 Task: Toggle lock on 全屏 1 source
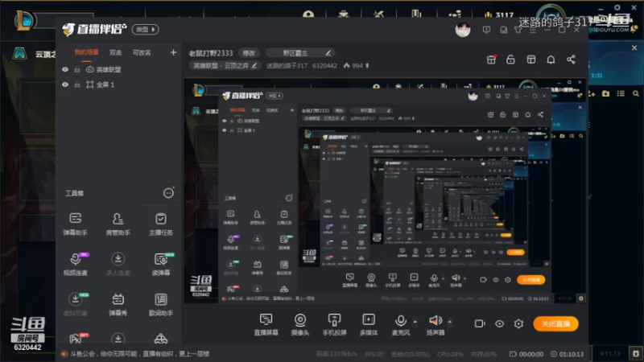coord(76,84)
